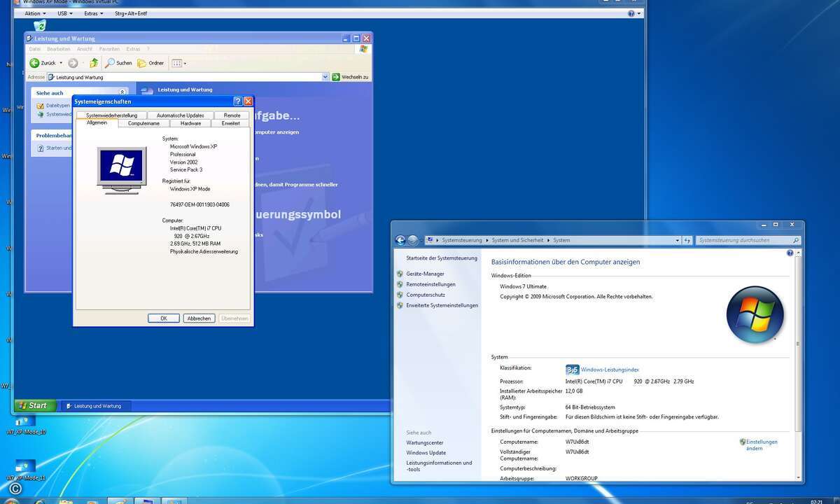Open Erweiterte Systemeinstellungen
The height and width of the screenshot is (504, 840).
pyautogui.click(x=442, y=305)
